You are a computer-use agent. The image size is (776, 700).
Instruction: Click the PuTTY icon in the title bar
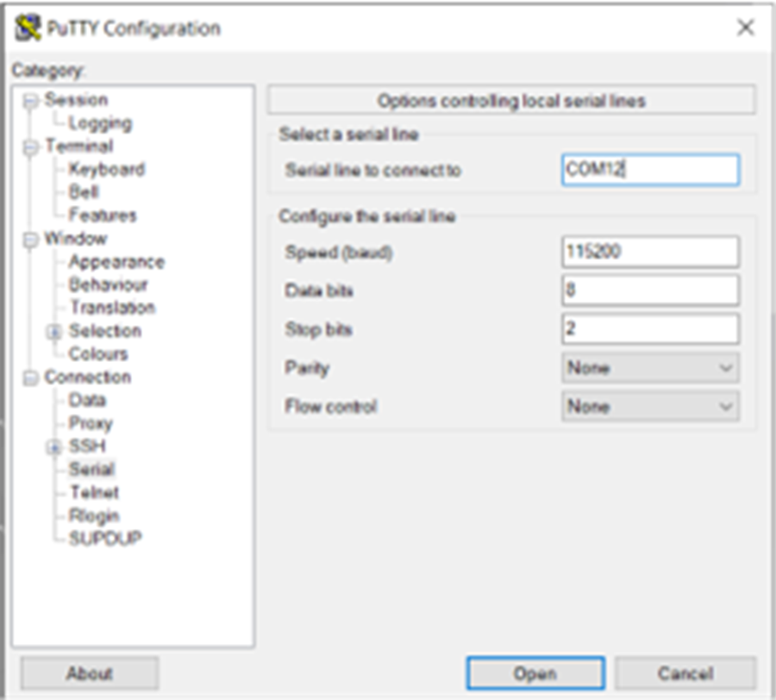click(x=28, y=28)
